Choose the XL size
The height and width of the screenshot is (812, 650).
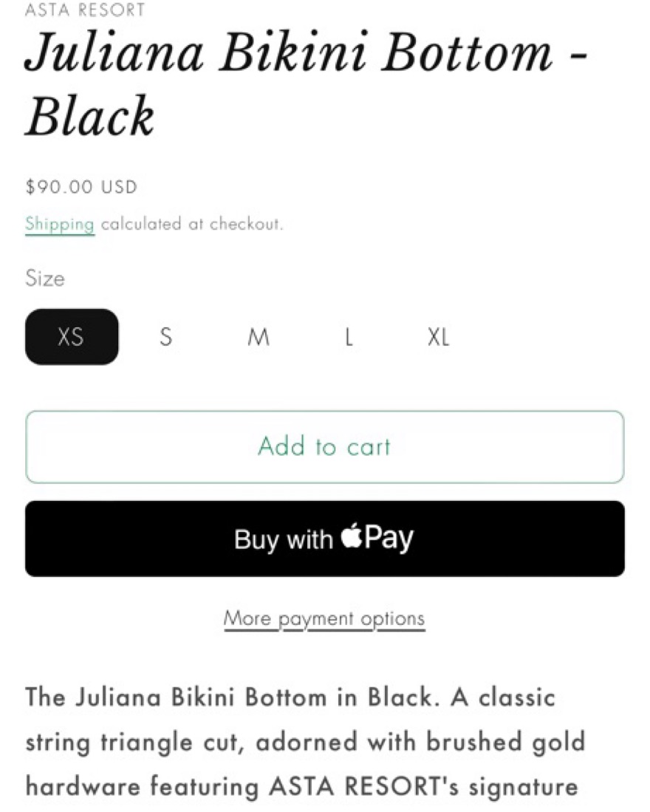438,337
